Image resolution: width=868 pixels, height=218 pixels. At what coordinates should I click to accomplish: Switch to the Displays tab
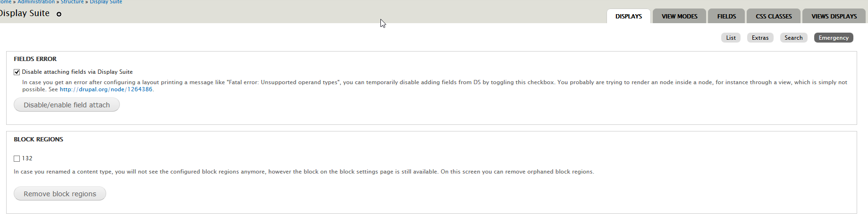(628, 17)
